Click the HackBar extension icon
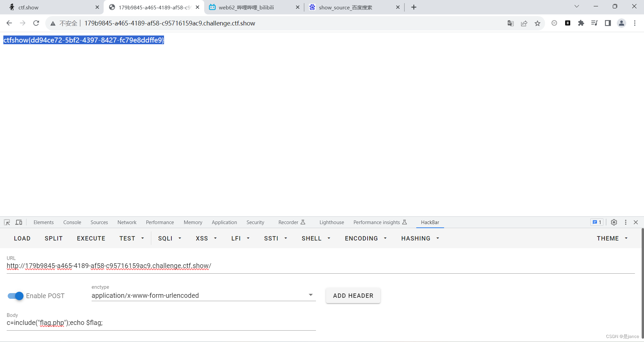 click(568, 23)
